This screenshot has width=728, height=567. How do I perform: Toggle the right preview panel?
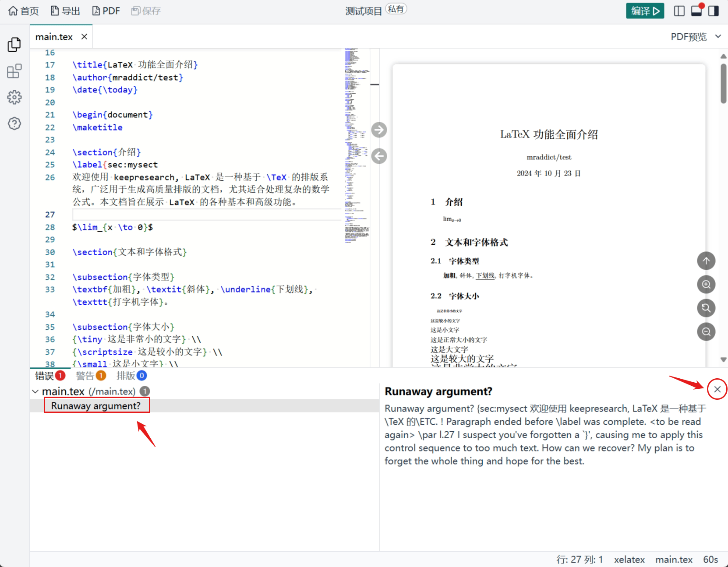(714, 11)
